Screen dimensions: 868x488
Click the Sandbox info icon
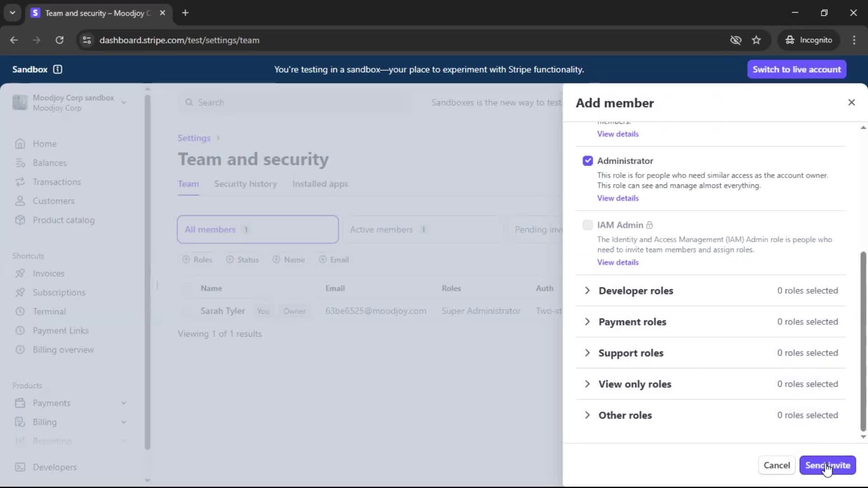pos(57,69)
